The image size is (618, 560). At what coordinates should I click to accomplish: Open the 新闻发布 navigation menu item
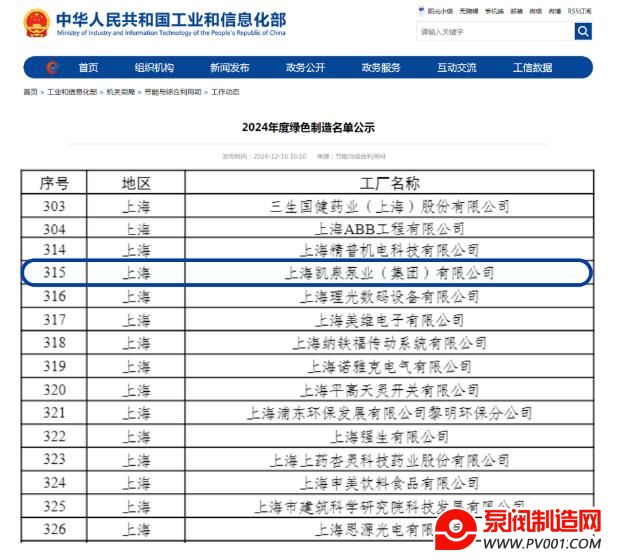click(x=230, y=68)
